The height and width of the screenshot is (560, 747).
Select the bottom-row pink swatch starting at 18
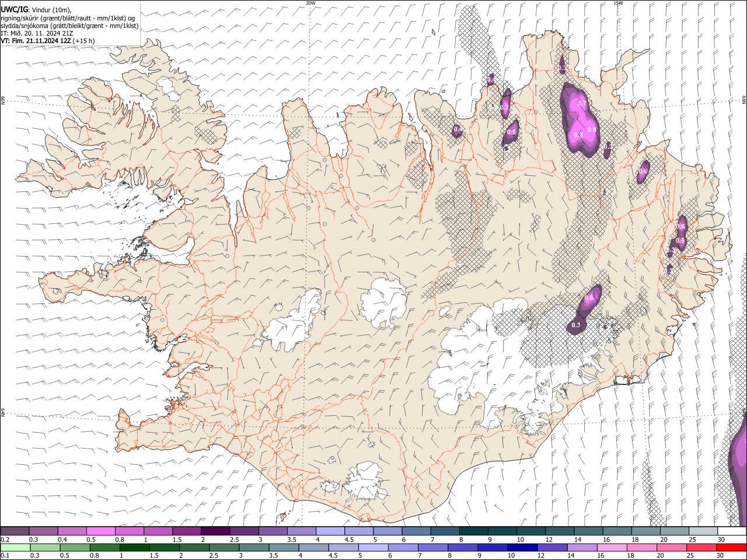tap(642, 547)
